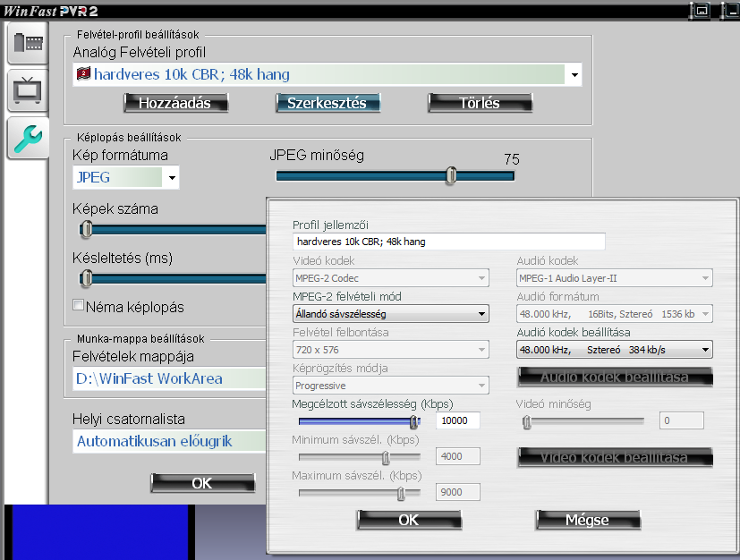740x560 pixels.
Task: Select the wrench settings sidebar icon
Action: 28,138
